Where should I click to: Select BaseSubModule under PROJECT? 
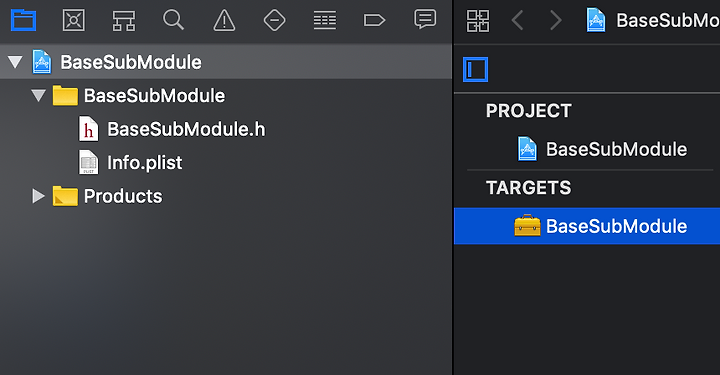[602, 149]
